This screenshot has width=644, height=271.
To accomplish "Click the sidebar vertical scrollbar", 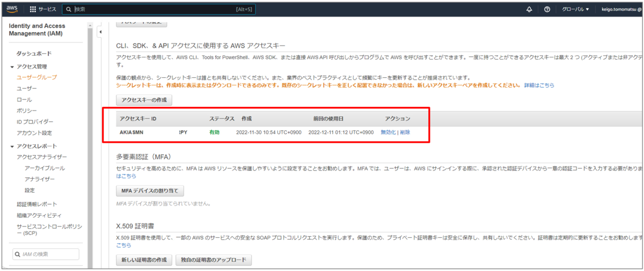I will point(90,145).
